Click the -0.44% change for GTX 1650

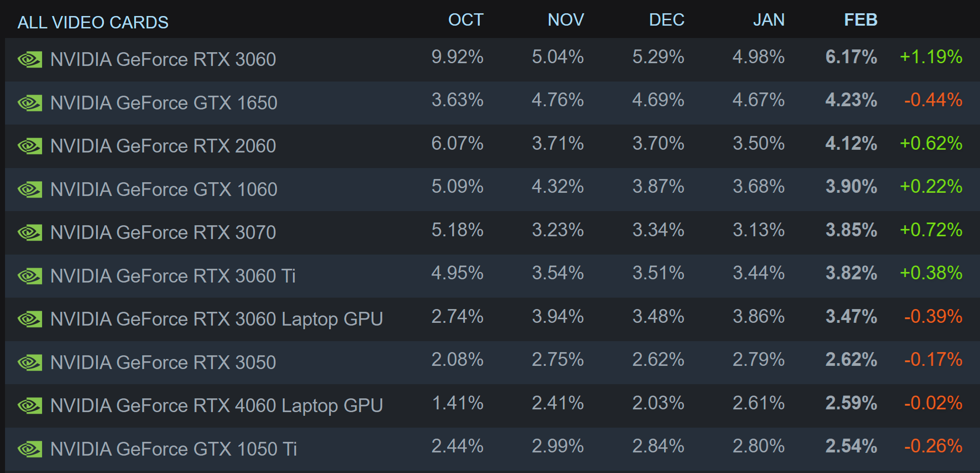[x=933, y=100]
